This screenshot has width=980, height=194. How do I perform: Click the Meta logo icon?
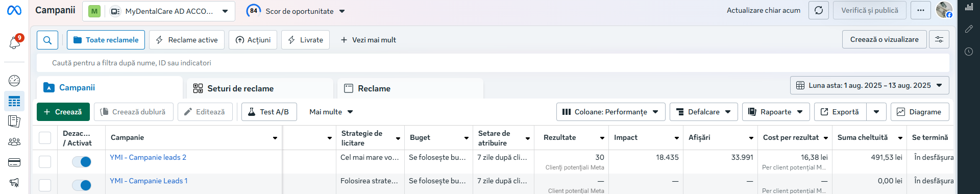click(x=14, y=10)
